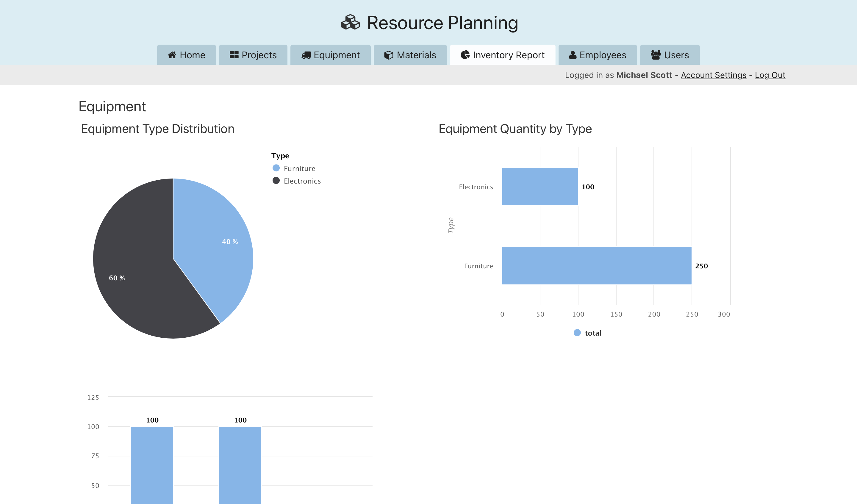Open Account Settings
857x504 pixels.
[x=713, y=75]
